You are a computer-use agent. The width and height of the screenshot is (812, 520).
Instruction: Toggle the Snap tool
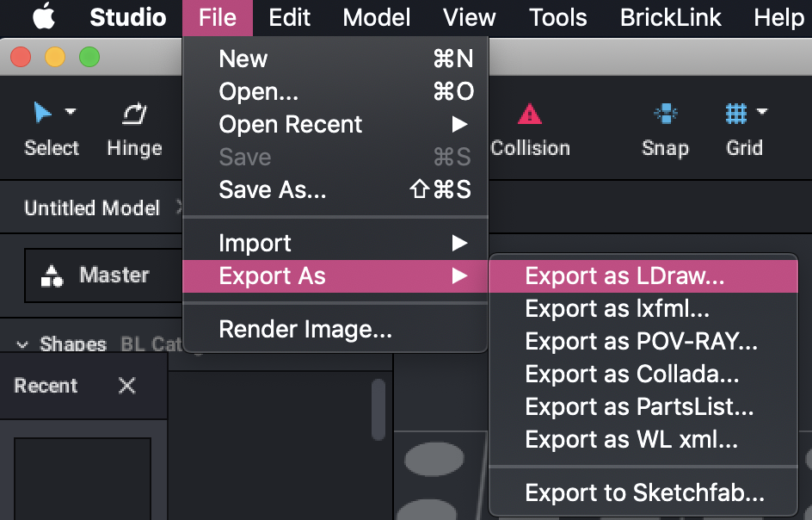(x=665, y=113)
